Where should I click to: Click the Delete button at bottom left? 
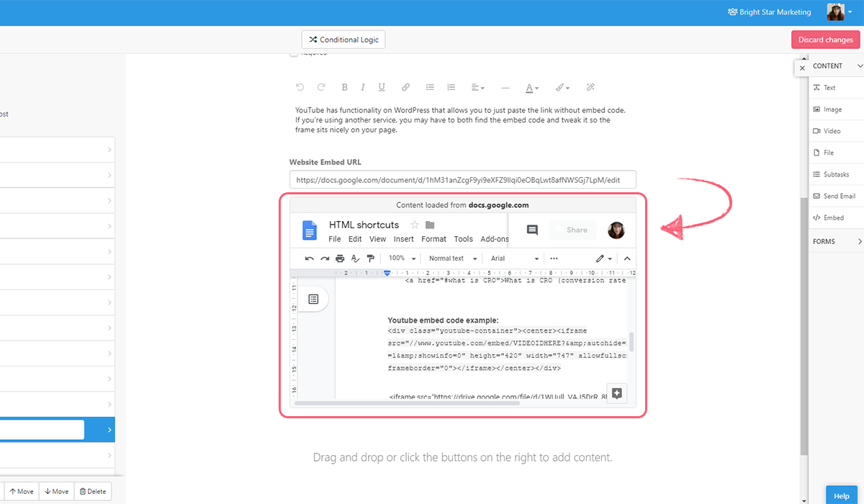click(92, 491)
